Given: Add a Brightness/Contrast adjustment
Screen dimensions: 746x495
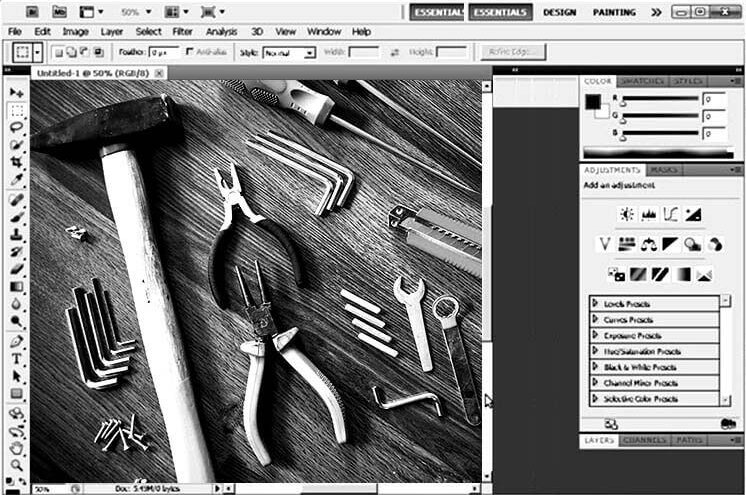Looking at the screenshot, I should coord(627,215).
